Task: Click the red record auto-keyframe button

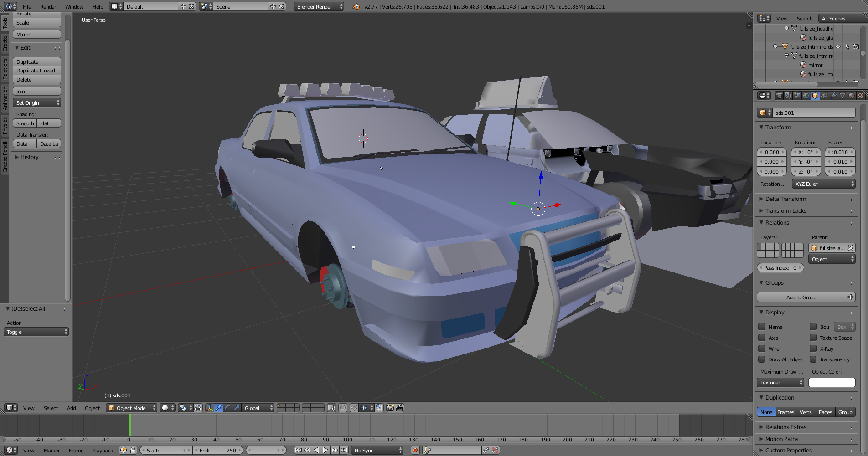Action: click(x=415, y=450)
